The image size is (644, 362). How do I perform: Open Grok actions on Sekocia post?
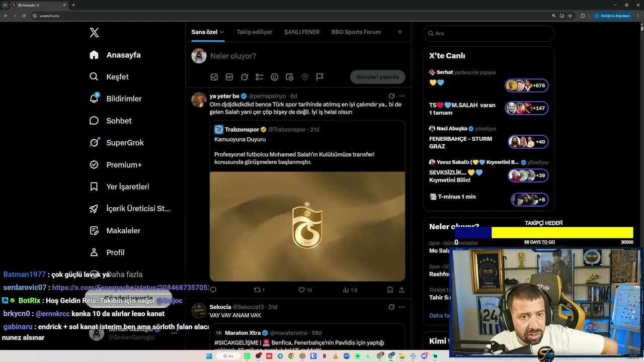(x=391, y=307)
